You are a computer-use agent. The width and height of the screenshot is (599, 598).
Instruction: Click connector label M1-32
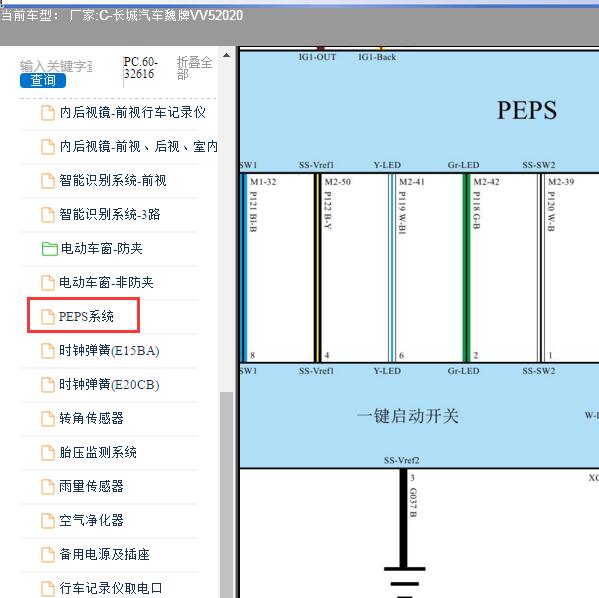(263, 182)
